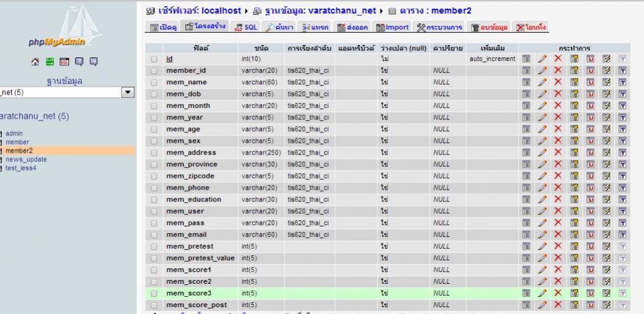Browse distinct values of mem_age field
This screenshot has width=644, height=314.
(526, 129)
